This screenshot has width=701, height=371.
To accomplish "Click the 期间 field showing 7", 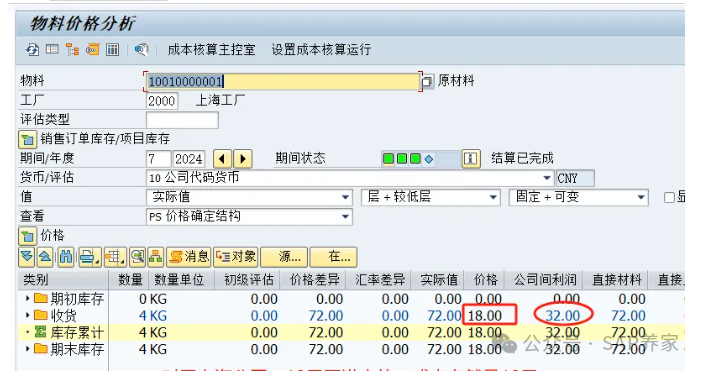I will point(158,159).
